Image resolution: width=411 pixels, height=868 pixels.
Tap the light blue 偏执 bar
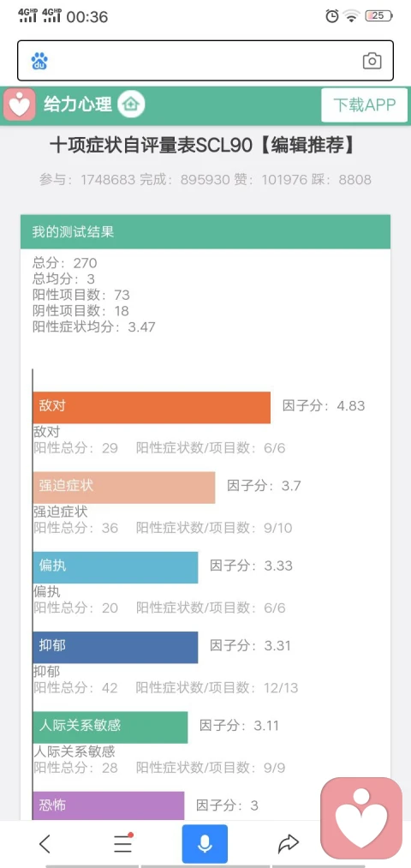116,567
